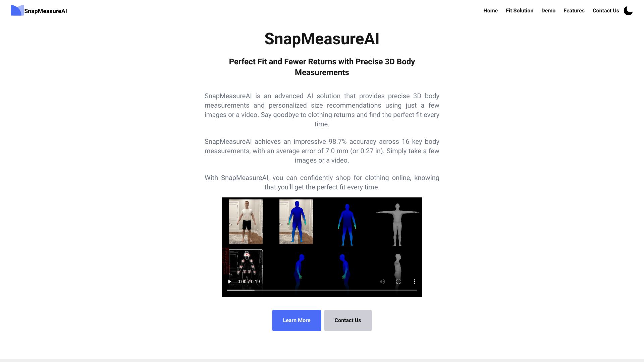Click the fullscreen icon on video
This screenshot has width=644, height=362.
tap(398, 282)
